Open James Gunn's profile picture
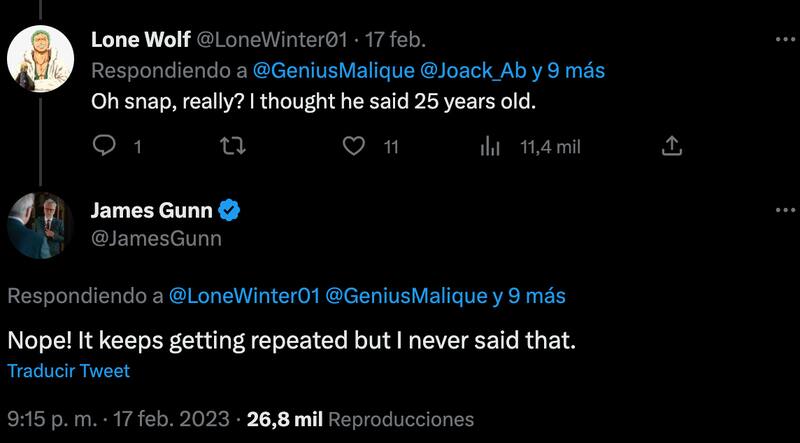800x443 pixels. [x=41, y=227]
